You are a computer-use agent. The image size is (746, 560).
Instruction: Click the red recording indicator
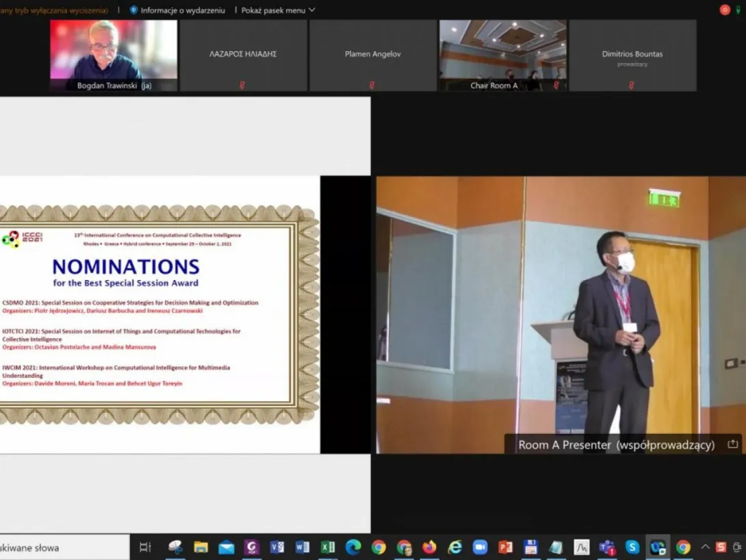pos(725,10)
